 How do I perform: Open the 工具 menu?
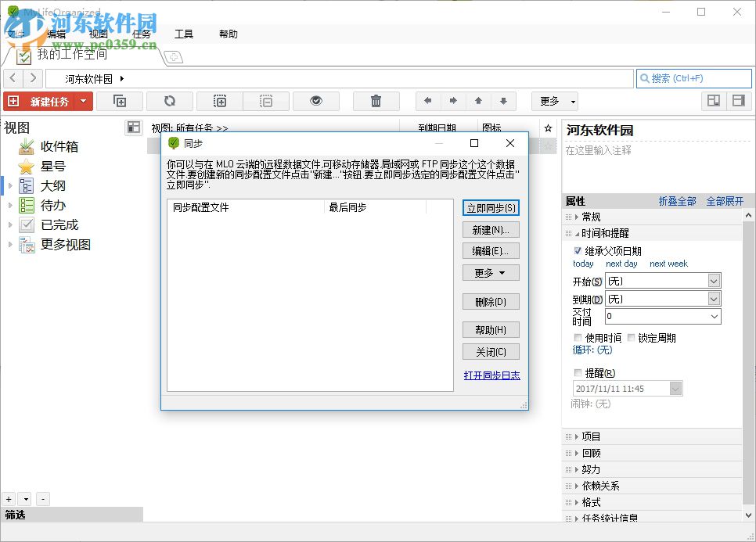[184, 34]
